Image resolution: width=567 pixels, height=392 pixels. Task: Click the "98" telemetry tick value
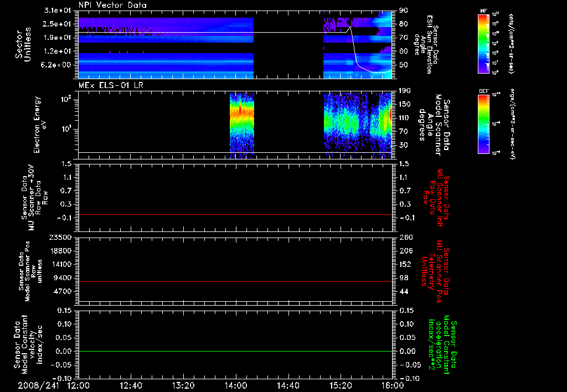point(404,278)
